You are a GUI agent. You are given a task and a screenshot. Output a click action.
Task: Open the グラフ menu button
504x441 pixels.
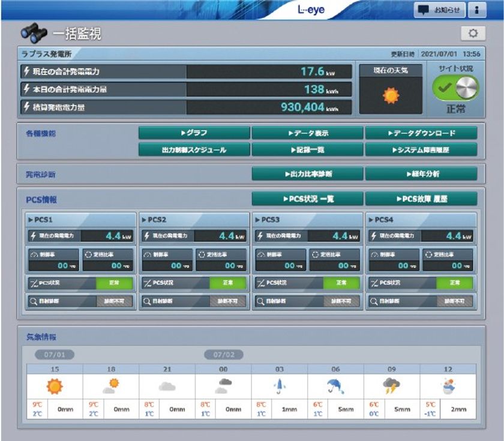pyautogui.click(x=194, y=133)
